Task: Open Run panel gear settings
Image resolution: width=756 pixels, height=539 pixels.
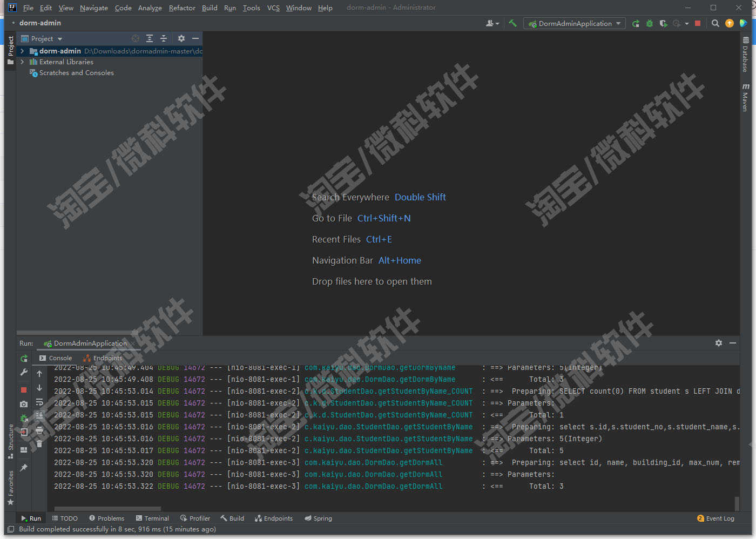Action: tap(719, 343)
